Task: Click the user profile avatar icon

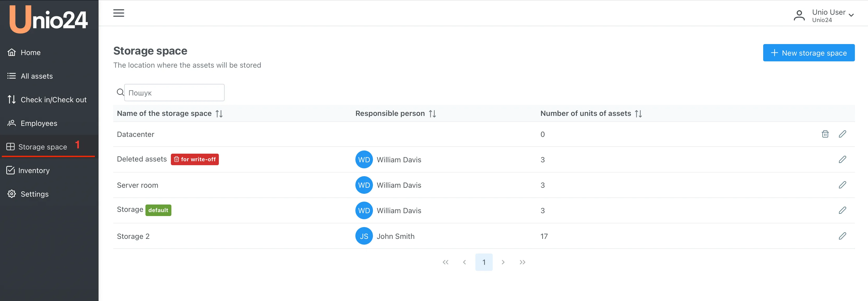Action: click(x=799, y=15)
